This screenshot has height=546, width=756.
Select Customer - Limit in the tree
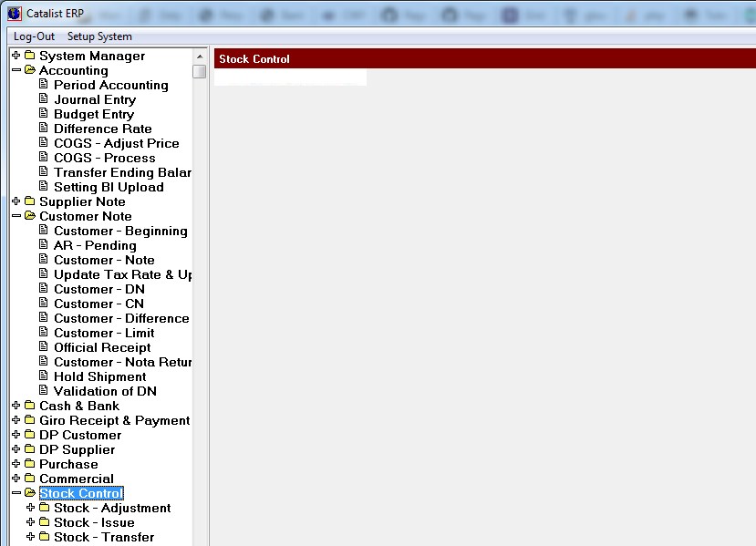pyautogui.click(x=104, y=333)
